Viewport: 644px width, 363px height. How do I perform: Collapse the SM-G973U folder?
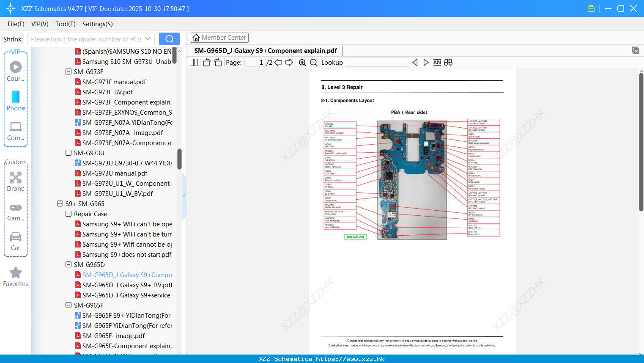pos(69,153)
